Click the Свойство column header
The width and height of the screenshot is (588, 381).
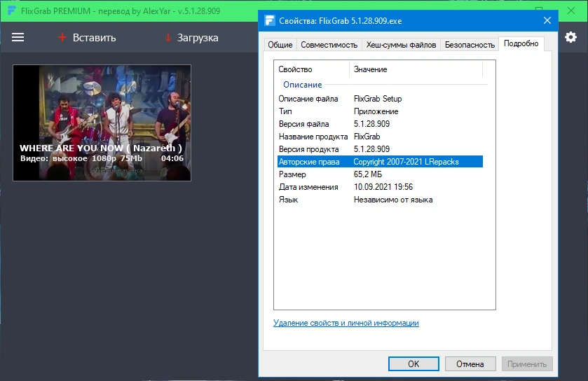pos(312,69)
